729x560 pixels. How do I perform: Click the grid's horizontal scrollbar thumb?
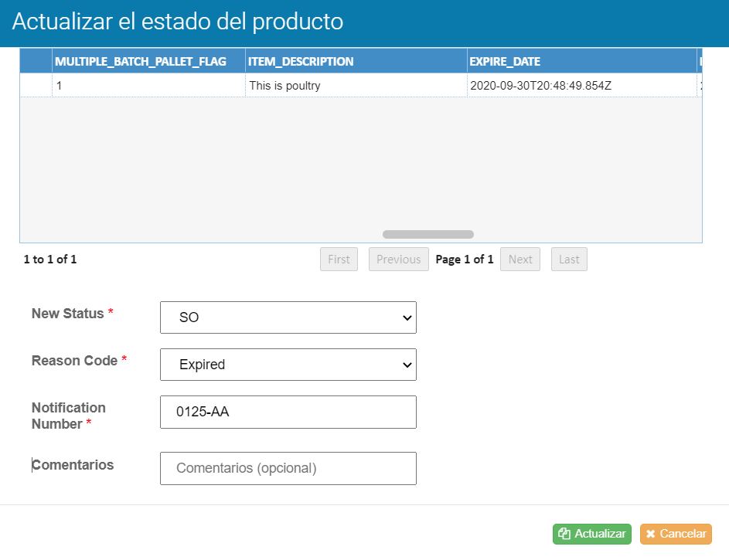428,234
